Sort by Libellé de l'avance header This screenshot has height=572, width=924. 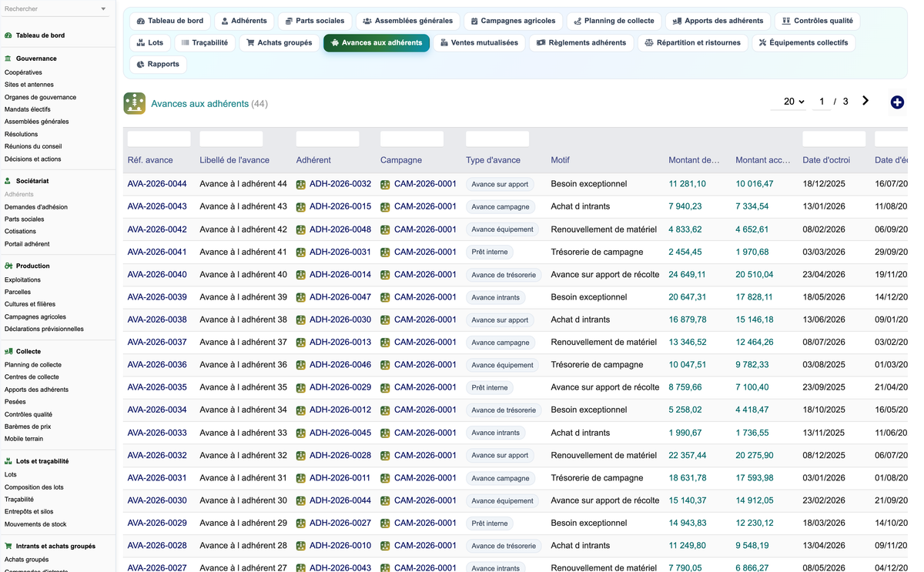click(235, 160)
